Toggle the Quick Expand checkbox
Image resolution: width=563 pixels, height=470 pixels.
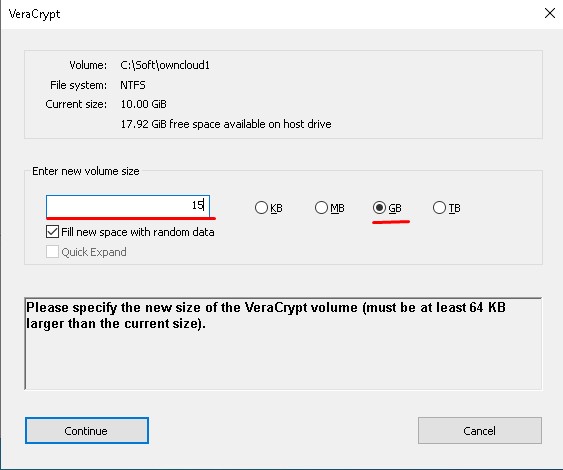pos(52,252)
